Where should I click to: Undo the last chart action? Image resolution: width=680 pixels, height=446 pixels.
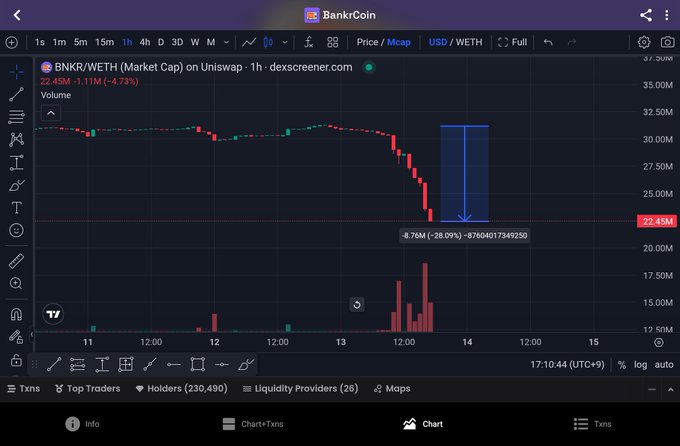(x=548, y=42)
